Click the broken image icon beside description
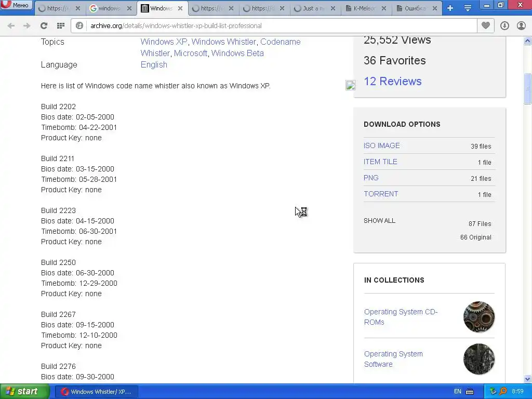The image size is (532, 399). (351, 85)
